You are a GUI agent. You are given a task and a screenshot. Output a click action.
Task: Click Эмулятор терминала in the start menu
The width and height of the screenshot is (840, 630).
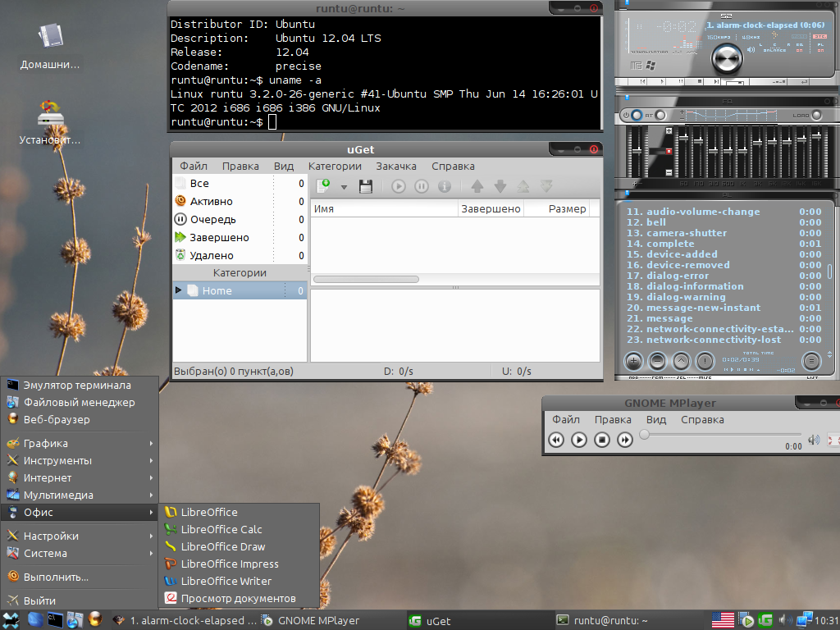click(80, 386)
